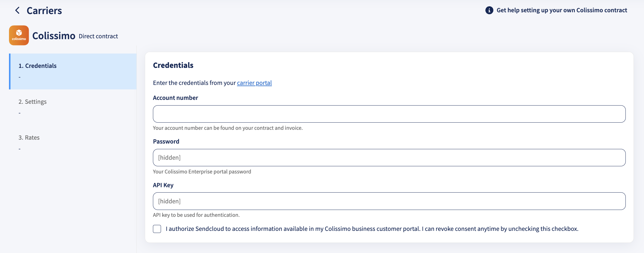Click the Colissimo carrier logo
The width and height of the screenshot is (644, 253).
tap(19, 35)
